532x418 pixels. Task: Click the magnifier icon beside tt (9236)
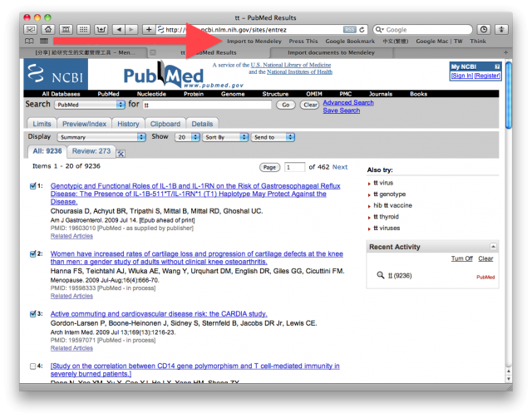click(381, 275)
